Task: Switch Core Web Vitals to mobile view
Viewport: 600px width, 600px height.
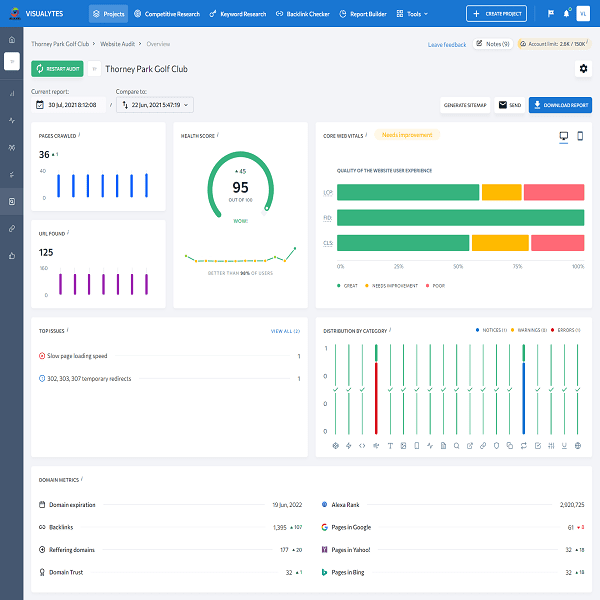Action: tap(579, 136)
